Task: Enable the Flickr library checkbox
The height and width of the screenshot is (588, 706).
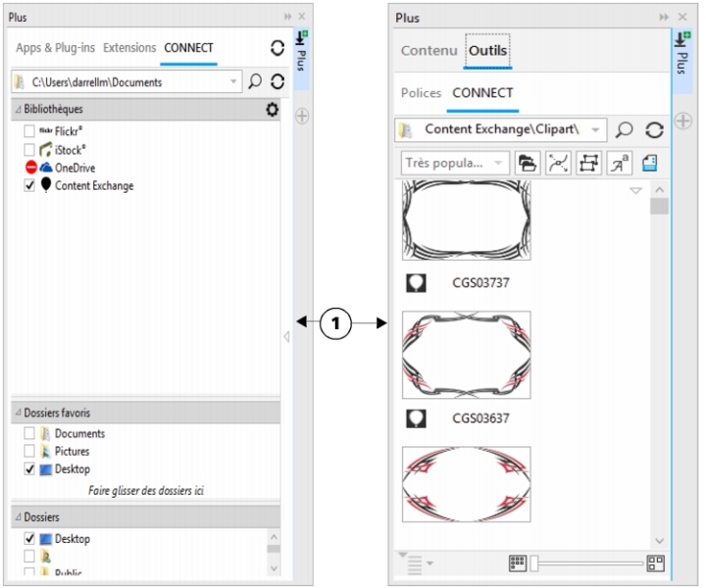Action: click(x=29, y=130)
